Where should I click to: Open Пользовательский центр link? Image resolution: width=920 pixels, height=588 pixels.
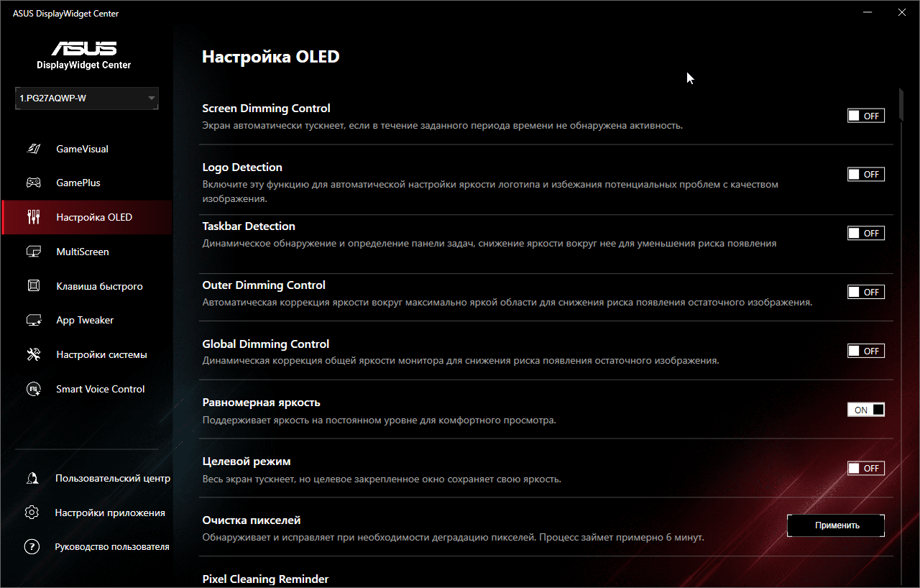point(113,478)
